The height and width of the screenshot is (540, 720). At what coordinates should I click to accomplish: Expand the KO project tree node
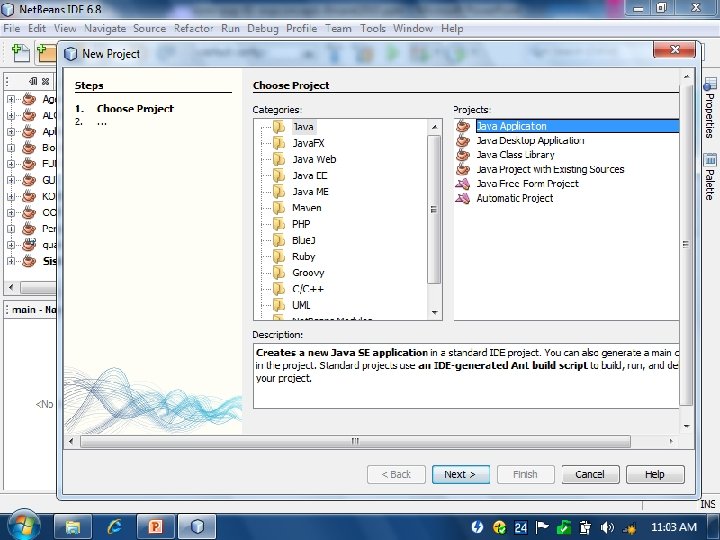click(11, 196)
